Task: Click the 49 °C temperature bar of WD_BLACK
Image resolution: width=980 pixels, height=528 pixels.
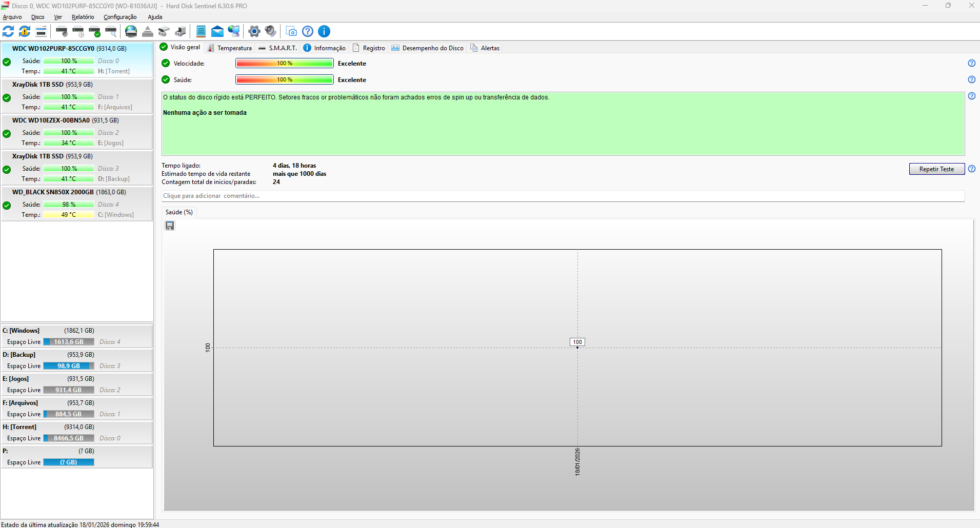Action: [69, 215]
